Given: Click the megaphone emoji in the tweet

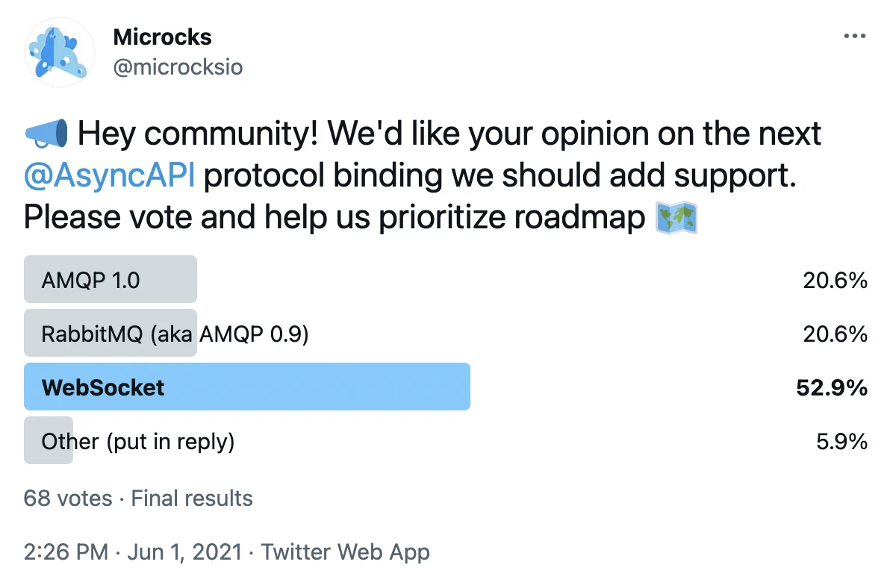Looking at the screenshot, I should click(47, 134).
